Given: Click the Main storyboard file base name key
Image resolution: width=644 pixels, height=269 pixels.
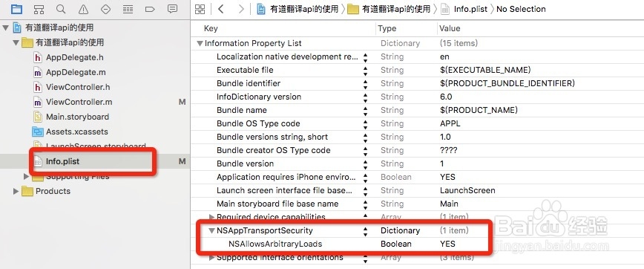Looking at the screenshot, I should pos(277,204).
